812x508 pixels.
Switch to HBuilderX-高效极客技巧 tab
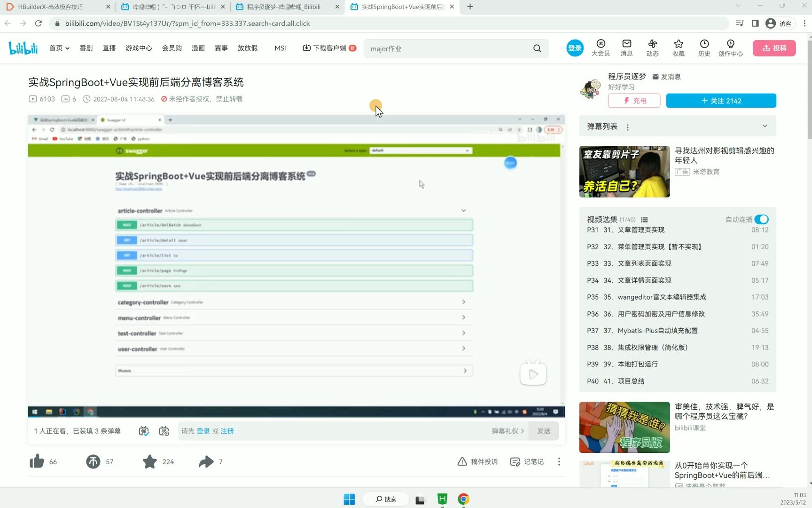coord(57,7)
